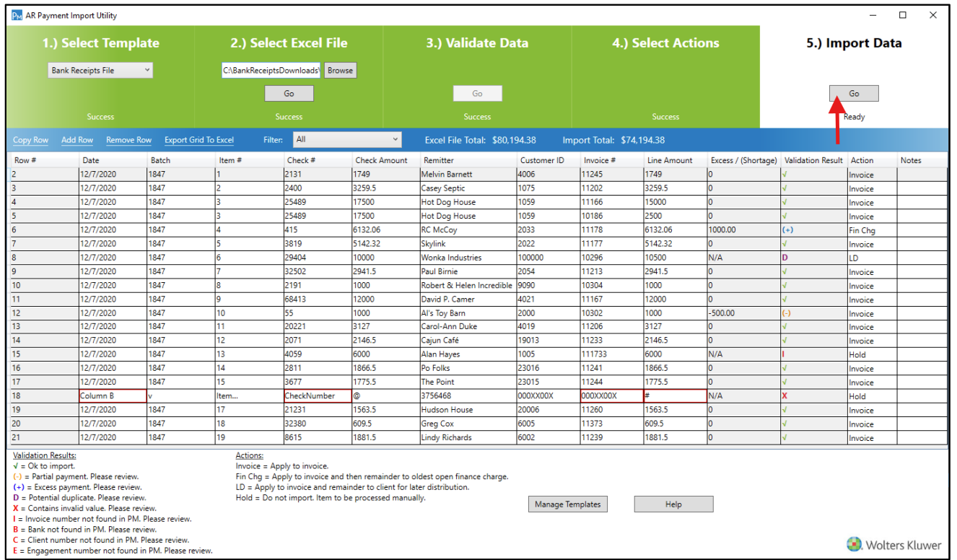The height and width of the screenshot is (560, 957).
Task: Open Manage Templates
Action: [x=567, y=504]
